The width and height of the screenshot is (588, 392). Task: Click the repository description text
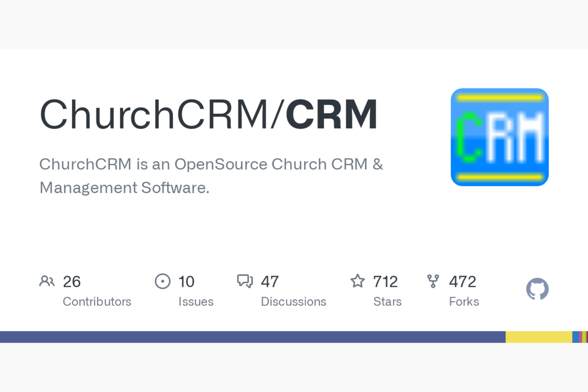pos(211,176)
